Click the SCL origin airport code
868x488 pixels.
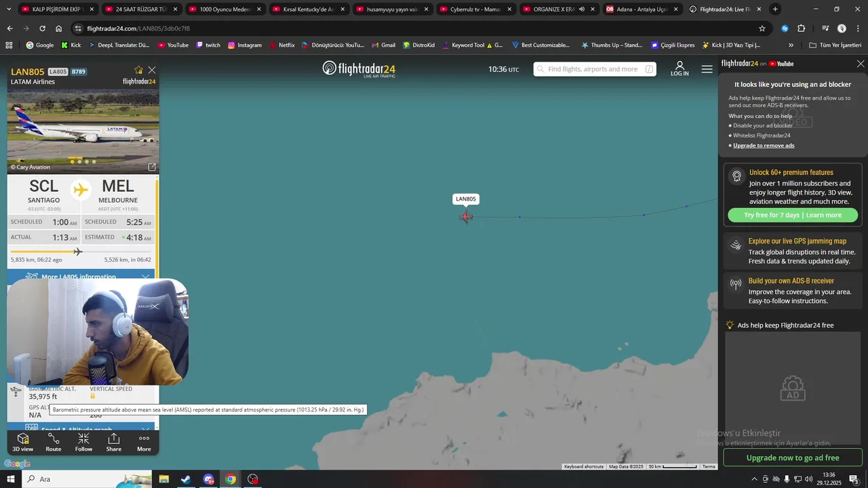pos(44,186)
